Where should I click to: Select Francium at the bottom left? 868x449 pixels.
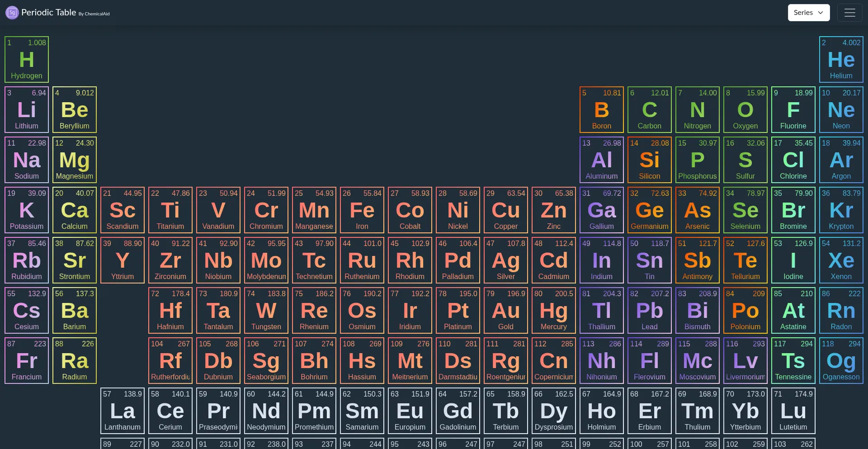pos(26,360)
